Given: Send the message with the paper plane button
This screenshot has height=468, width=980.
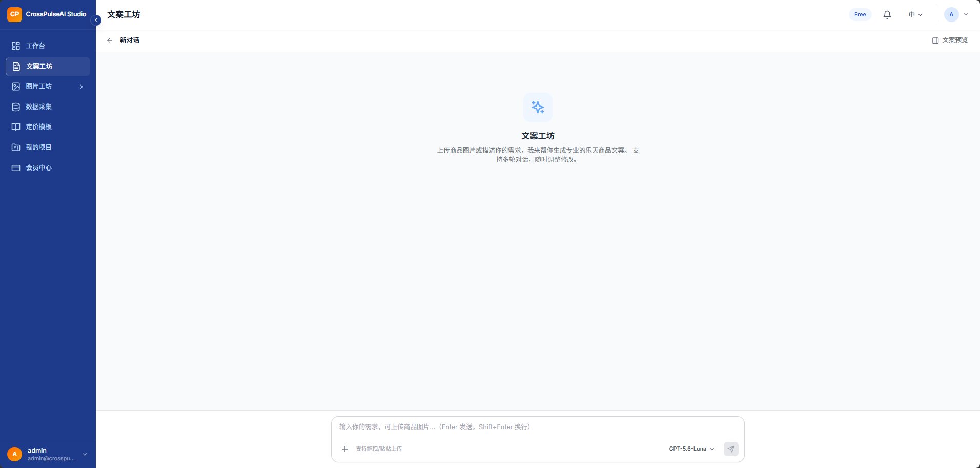Looking at the screenshot, I should (x=731, y=449).
